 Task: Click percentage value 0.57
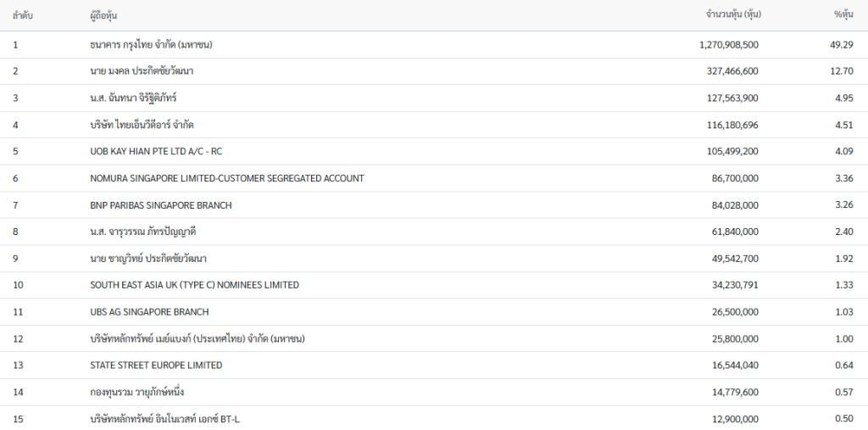point(844,393)
